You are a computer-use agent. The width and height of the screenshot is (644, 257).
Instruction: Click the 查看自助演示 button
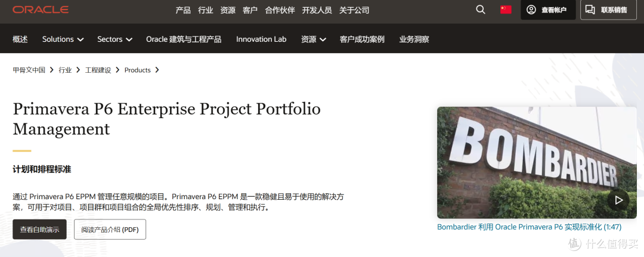point(39,230)
